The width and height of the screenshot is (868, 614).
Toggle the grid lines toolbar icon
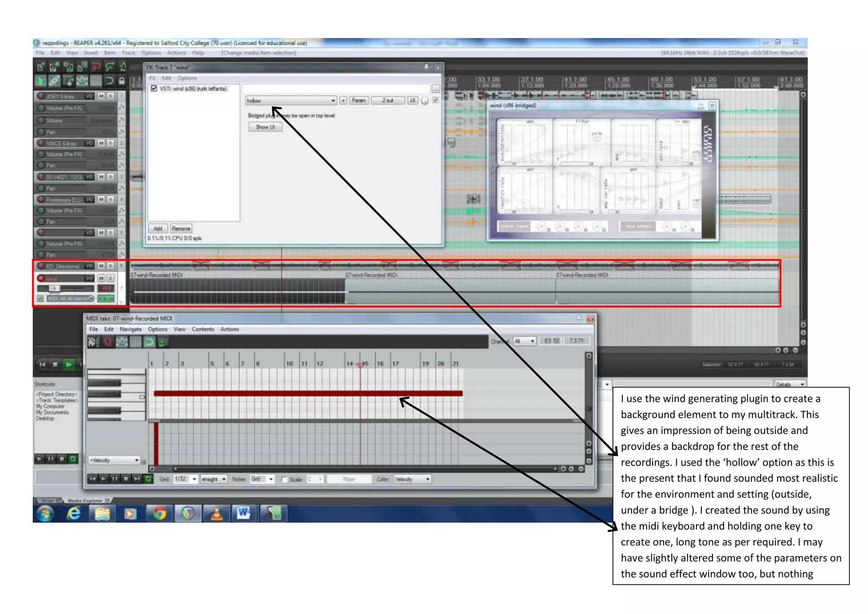pyautogui.click(x=96, y=81)
